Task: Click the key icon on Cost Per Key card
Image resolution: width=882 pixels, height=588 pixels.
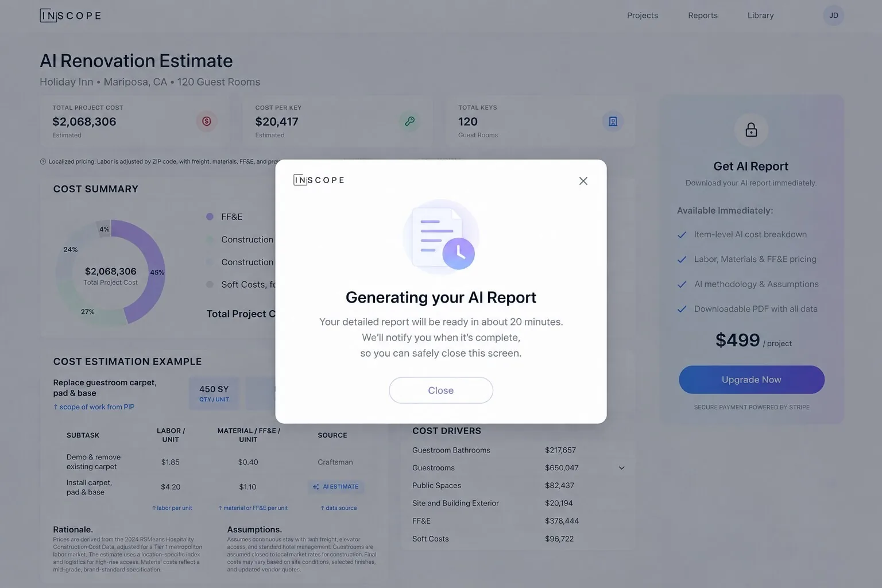Action: (x=409, y=121)
